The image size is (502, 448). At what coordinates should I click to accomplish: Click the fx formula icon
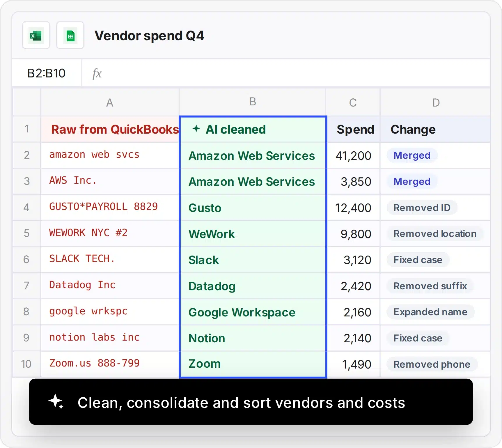pyautogui.click(x=97, y=73)
